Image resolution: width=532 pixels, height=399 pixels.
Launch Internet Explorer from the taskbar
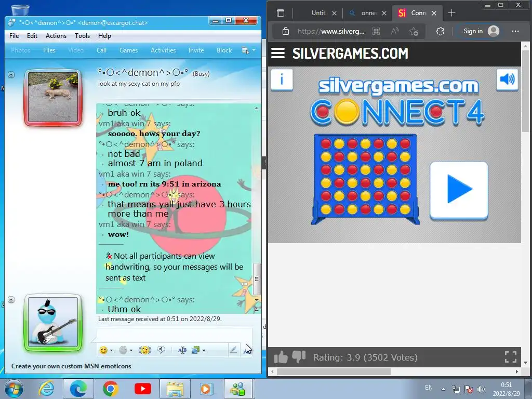[46, 389]
